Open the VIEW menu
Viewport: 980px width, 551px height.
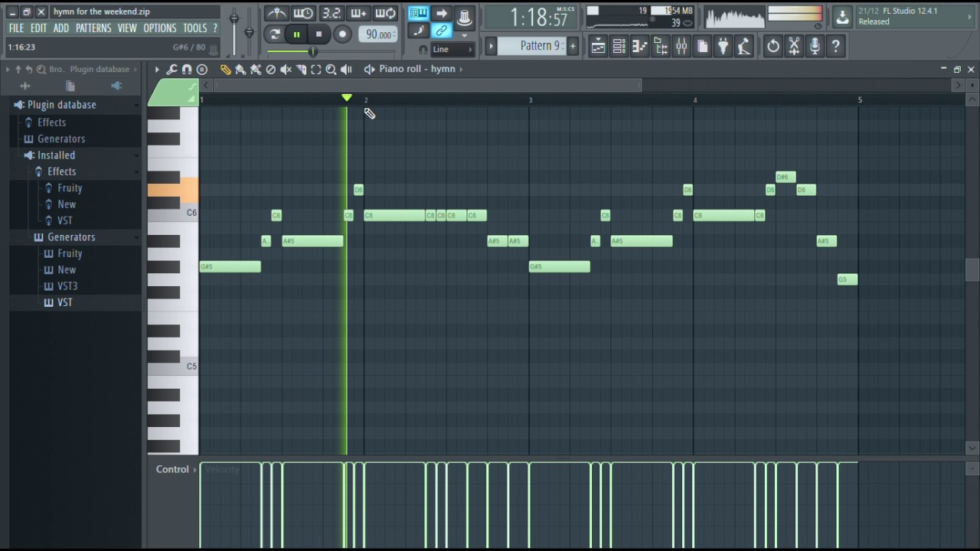pyautogui.click(x=127, y=28)
